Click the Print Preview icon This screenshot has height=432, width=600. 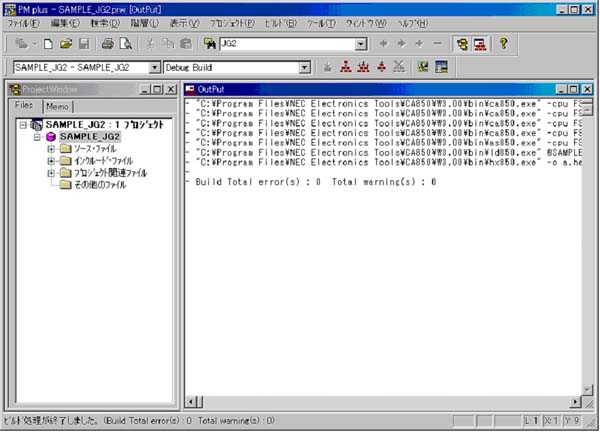(x=126, y=44)
